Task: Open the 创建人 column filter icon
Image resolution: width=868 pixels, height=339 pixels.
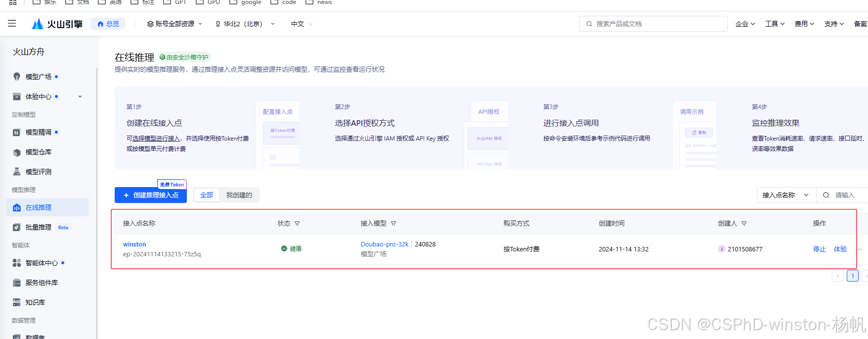Action: pos(744,224)
